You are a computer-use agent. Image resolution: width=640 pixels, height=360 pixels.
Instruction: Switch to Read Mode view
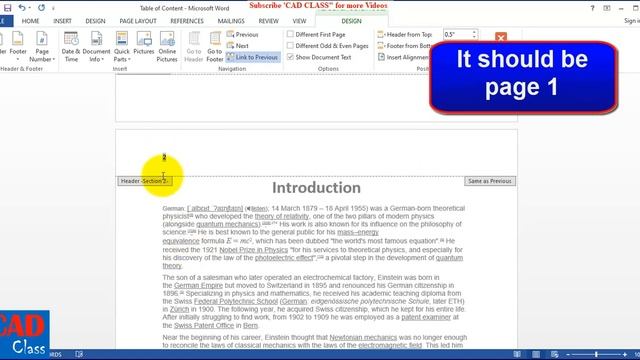point(517,354)
